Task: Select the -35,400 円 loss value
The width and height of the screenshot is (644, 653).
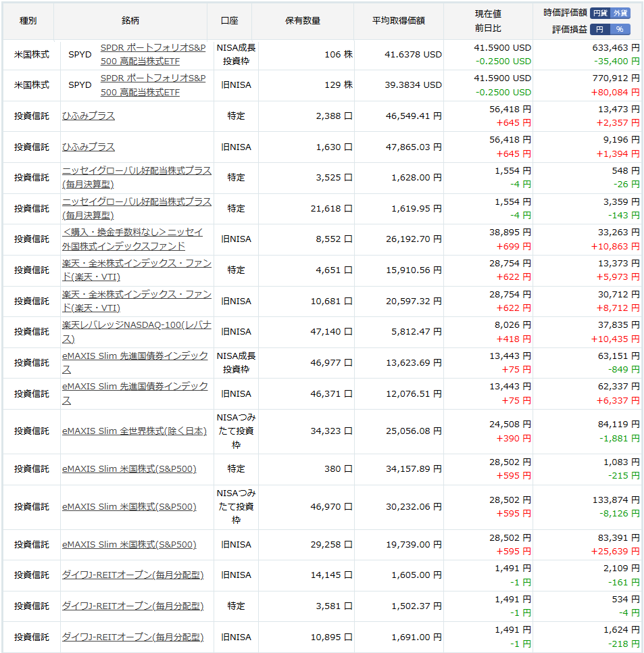Action: click(616, 62)
